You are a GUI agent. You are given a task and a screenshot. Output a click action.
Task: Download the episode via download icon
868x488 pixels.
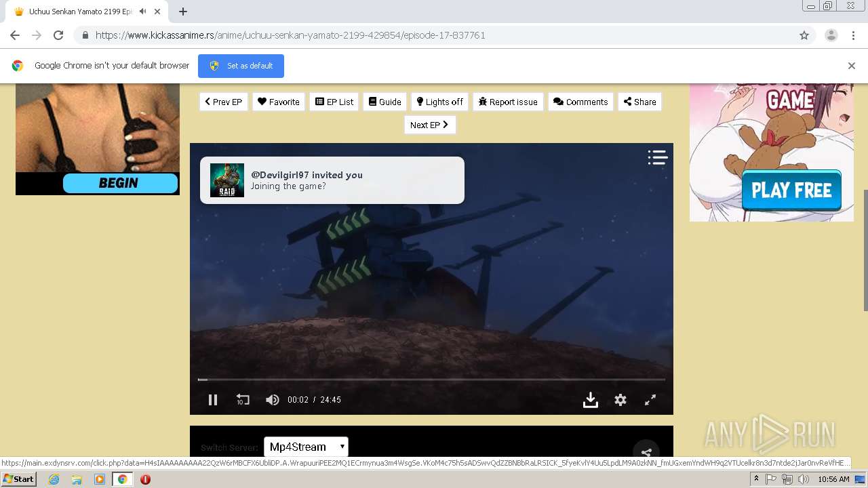[x=591, y=400]
